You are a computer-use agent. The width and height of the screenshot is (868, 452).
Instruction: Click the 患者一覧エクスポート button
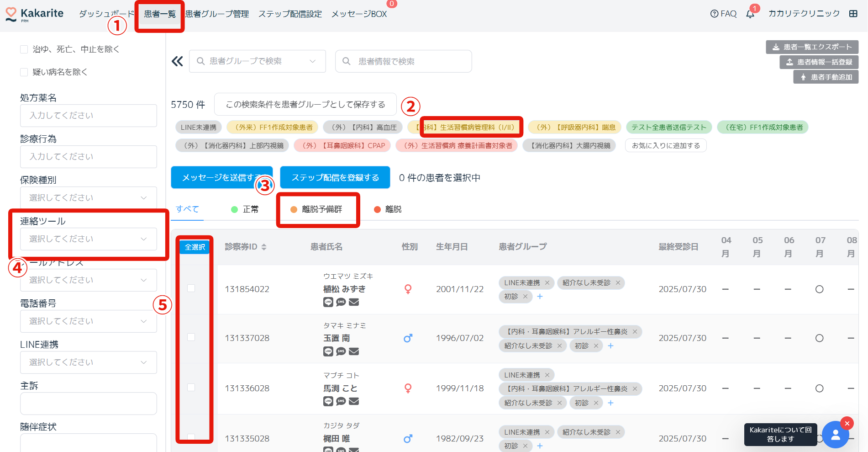pyautogui.click(x=812, y=47)
